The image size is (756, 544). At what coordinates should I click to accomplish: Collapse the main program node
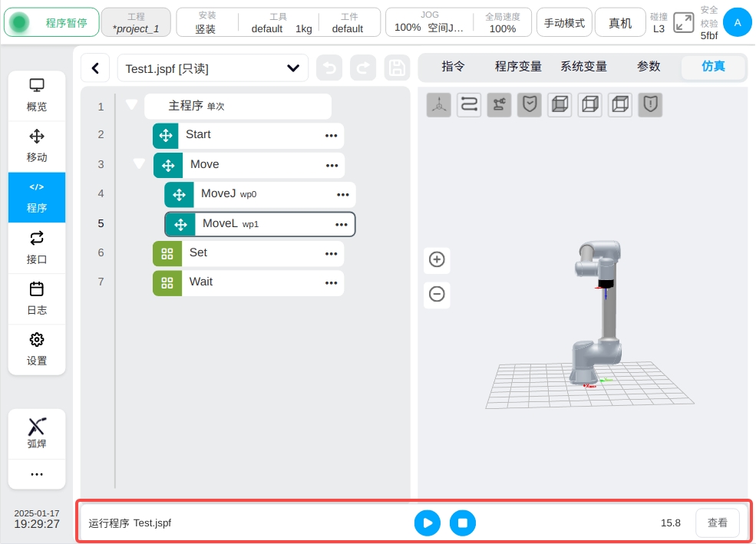(x=131, y=105)
